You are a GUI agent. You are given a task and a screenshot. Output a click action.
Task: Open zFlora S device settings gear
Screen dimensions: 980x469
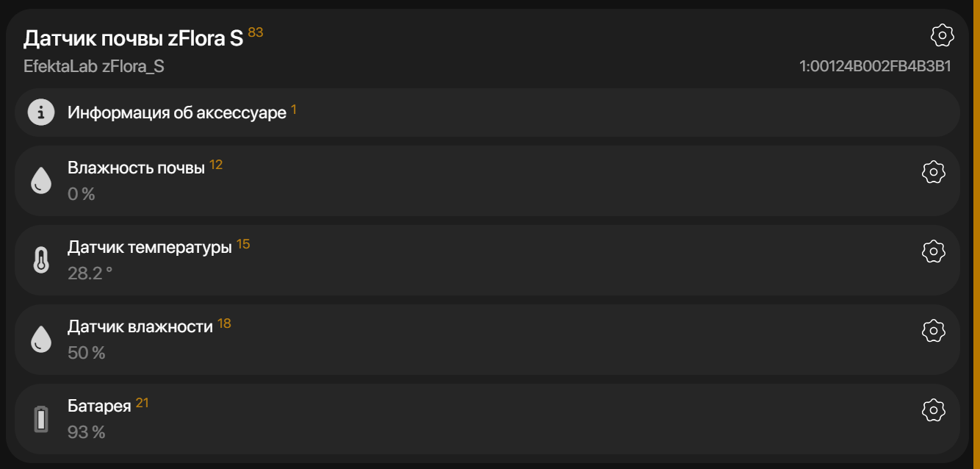tap(942, 35)
